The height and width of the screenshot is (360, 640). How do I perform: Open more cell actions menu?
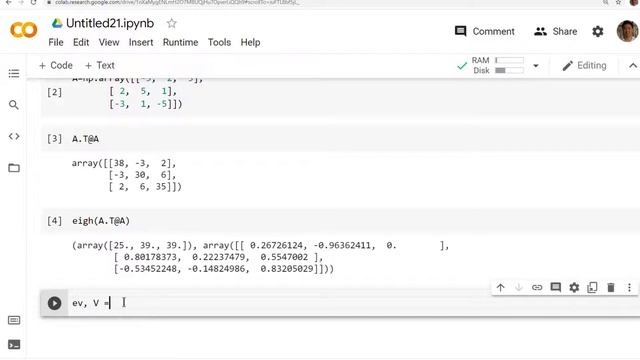click(629, 287)
